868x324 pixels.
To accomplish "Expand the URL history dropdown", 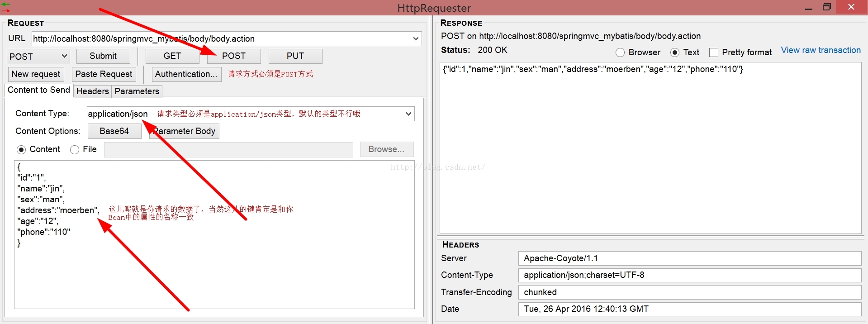I will coord(416,39).
